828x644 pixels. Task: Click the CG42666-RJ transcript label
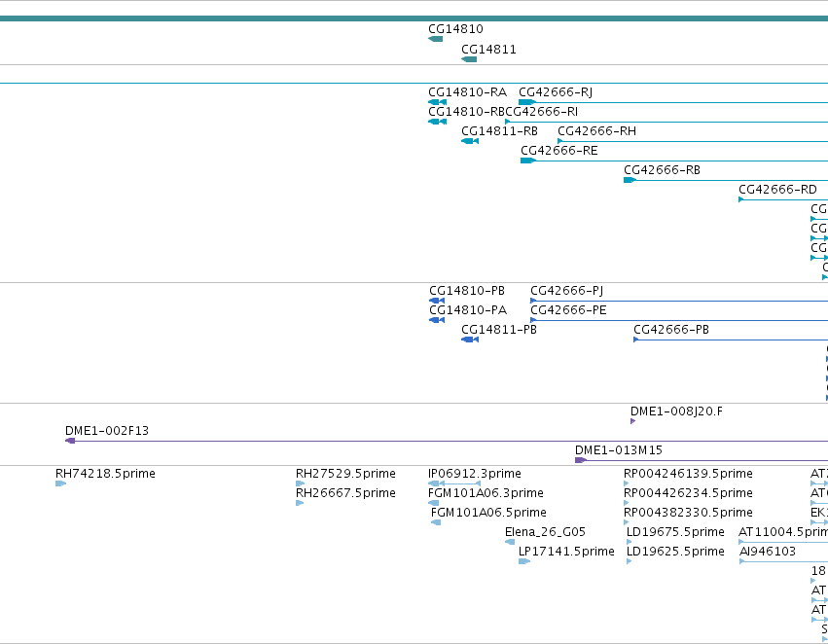tap(556, 92)
